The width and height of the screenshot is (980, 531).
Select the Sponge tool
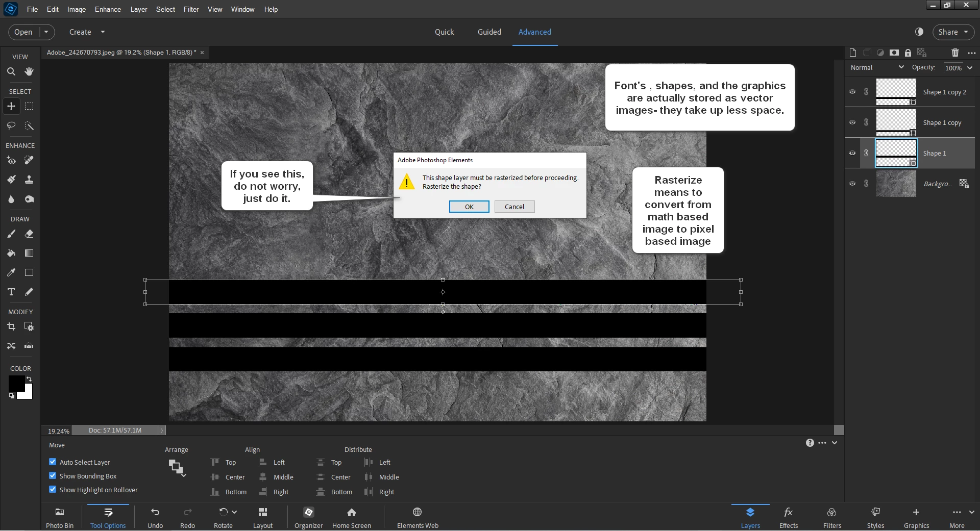pos(29,199)
